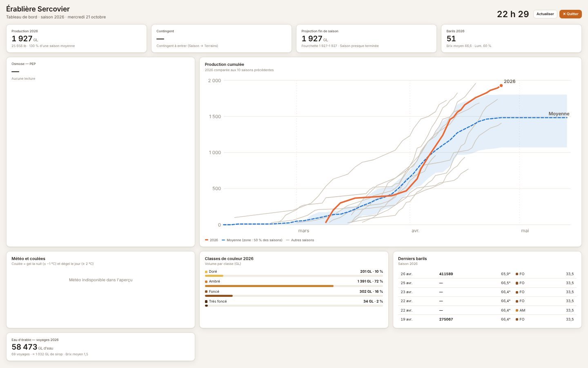This screenshot has width=588, height=368.
Task: Click the "mars" axis label
Action: (303, 231)
